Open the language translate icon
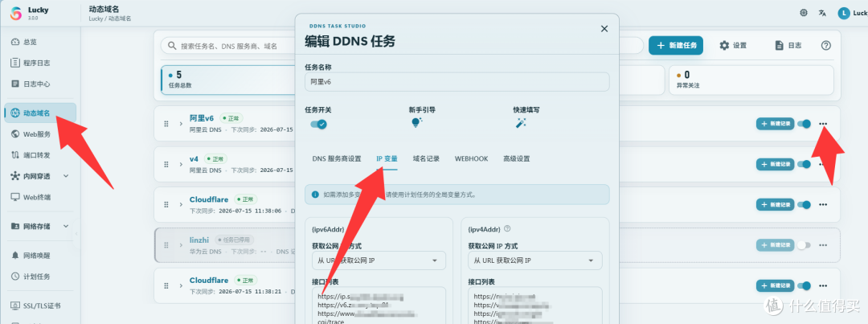Viewport: 868px width, 324px height. 823,14
